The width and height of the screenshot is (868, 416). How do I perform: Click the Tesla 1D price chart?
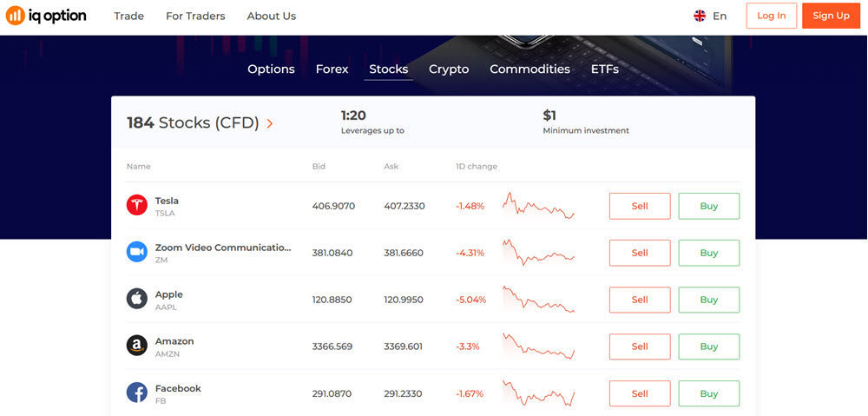(539, 206)
